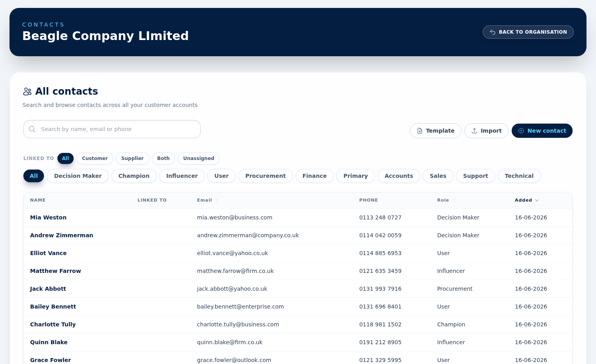Open the Elliot Vance contact
This screenshot has width=596, height=364.
pyautogui.click(x=48, y=253)
